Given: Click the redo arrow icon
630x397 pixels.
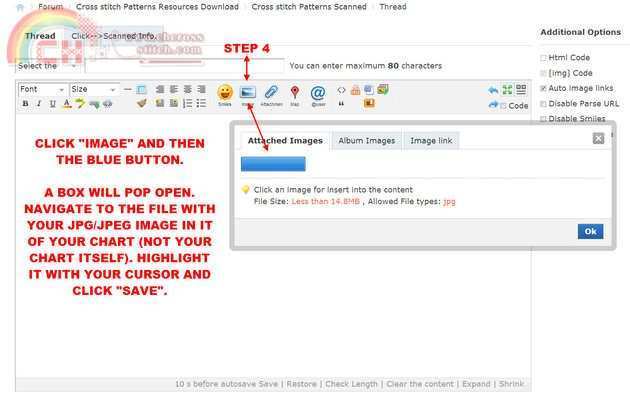Looking at the screenshot, I should tap(493, 105).
